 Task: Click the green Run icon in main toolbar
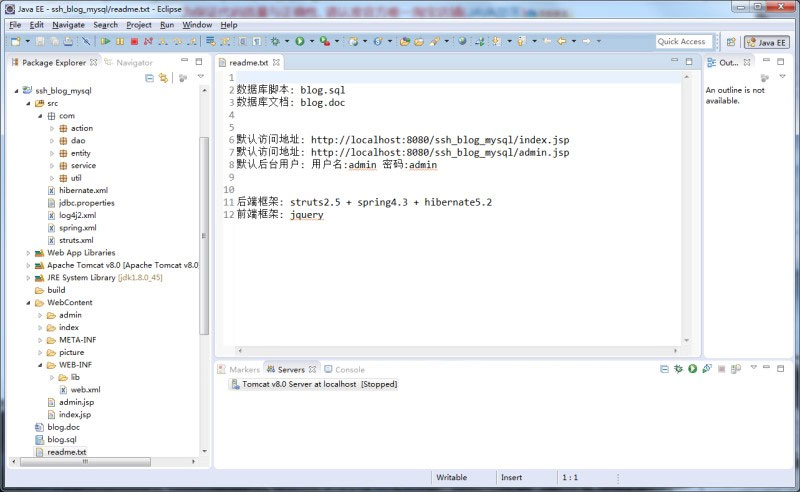pyautogui.click(x=299, y=41)
